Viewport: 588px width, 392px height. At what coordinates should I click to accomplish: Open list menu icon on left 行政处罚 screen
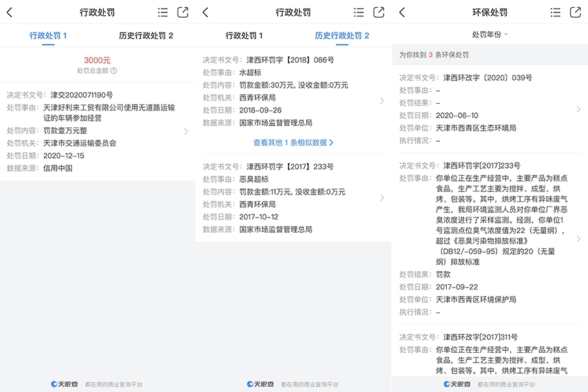tap(163, 12)
